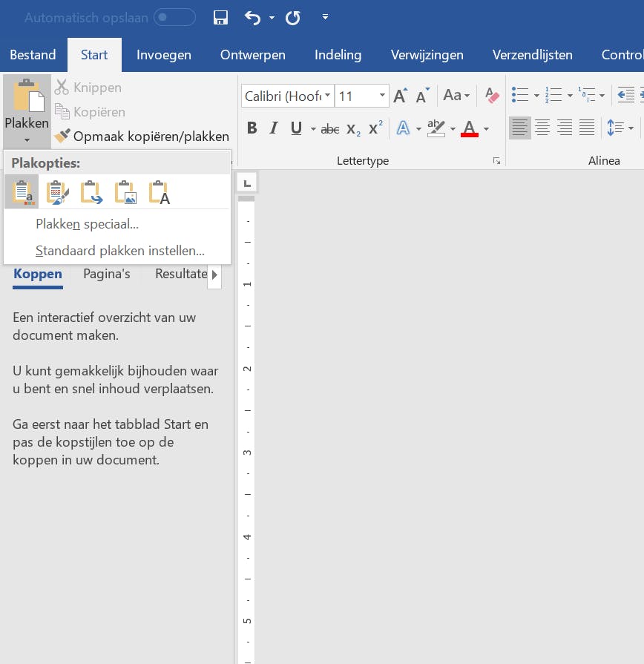Open the font name dropdown
Screen dimensions: 644x664
[327, 96]
